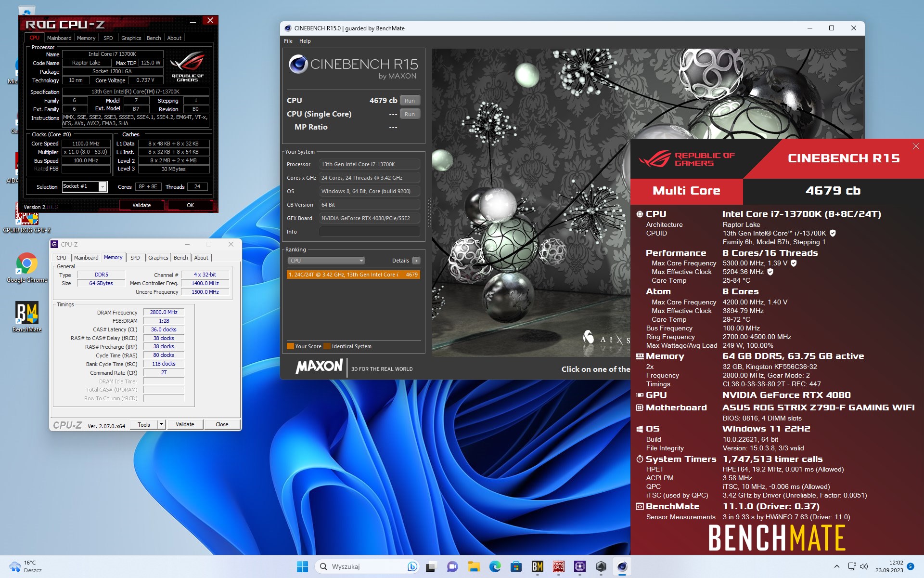Click the Details label in Ranking

click(400, 261)
